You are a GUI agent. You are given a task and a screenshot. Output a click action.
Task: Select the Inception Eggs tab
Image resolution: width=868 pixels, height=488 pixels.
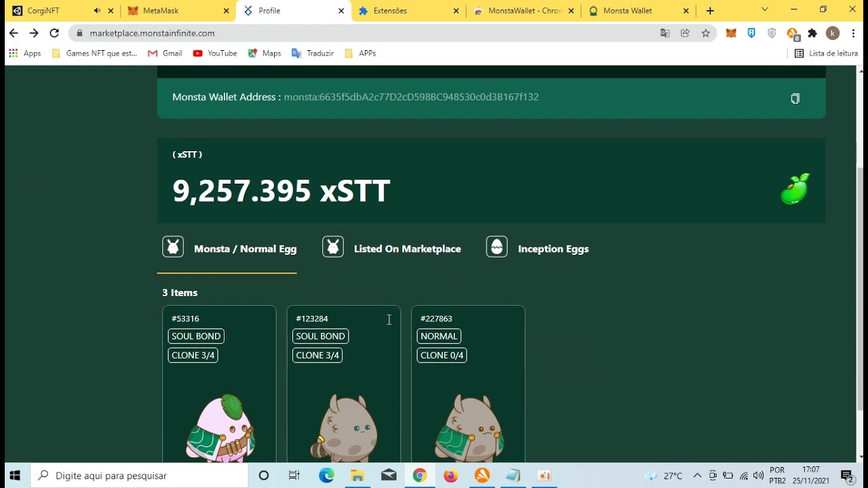click(x=537, y=249)
